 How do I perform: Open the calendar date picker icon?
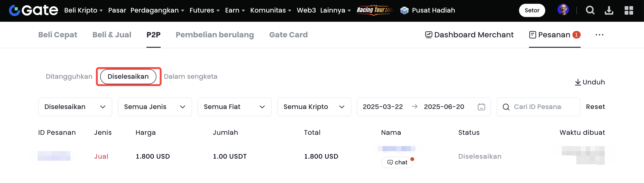[x=481, y=107]
